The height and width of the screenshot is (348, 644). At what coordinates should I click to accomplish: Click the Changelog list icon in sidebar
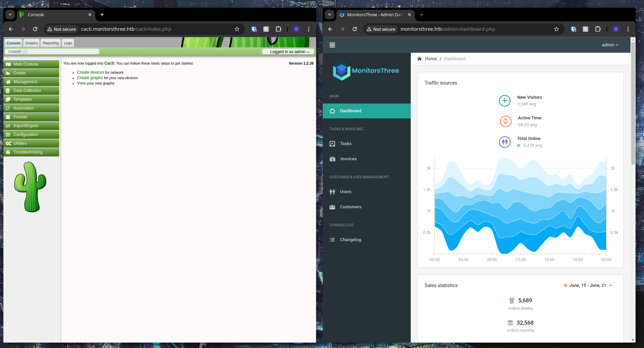point(332,240)
